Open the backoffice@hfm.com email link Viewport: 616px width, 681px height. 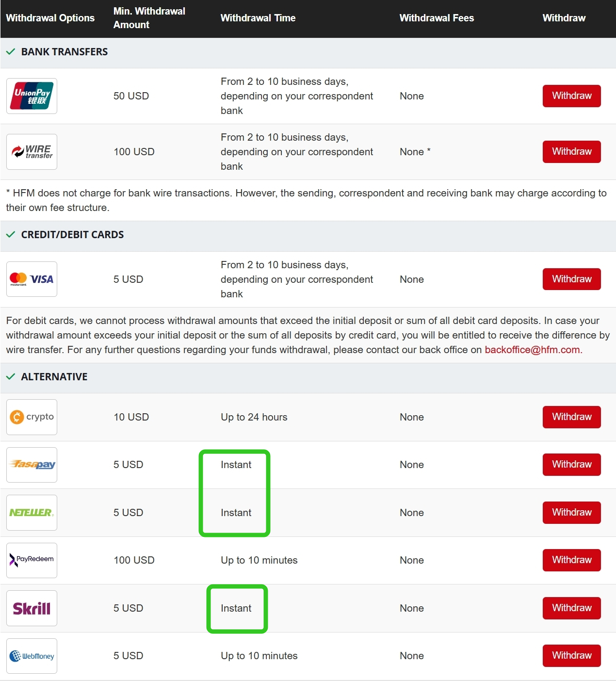tap(532, 350)
